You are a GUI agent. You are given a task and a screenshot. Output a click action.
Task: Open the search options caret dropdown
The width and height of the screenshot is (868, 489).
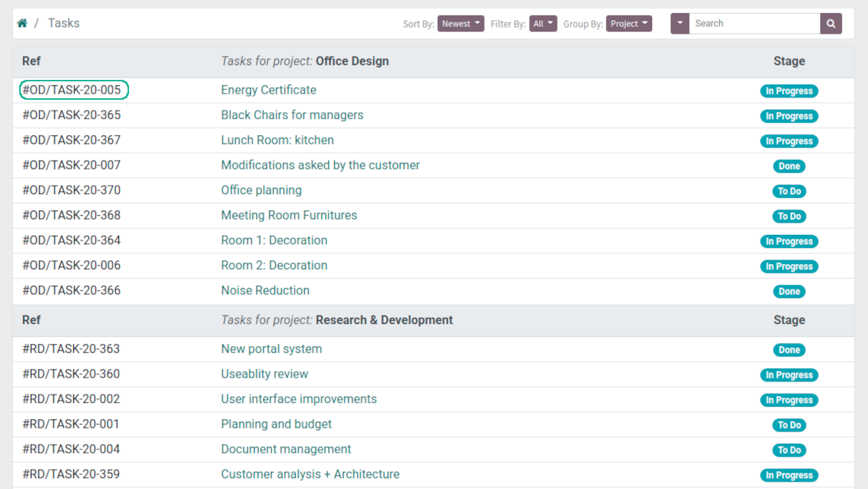point(680,24)
